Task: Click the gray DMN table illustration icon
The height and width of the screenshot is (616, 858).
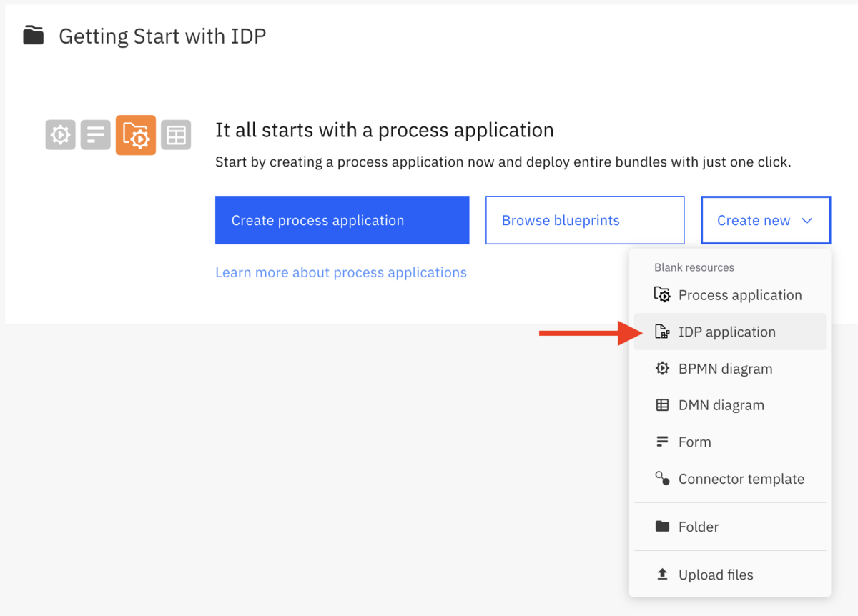Action: 176,134
